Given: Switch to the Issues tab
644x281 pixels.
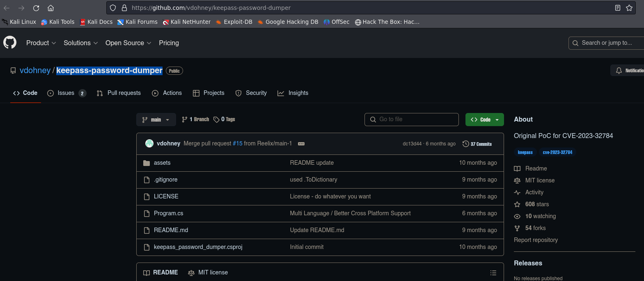Looking at the screenshot, I should point(66,93).
